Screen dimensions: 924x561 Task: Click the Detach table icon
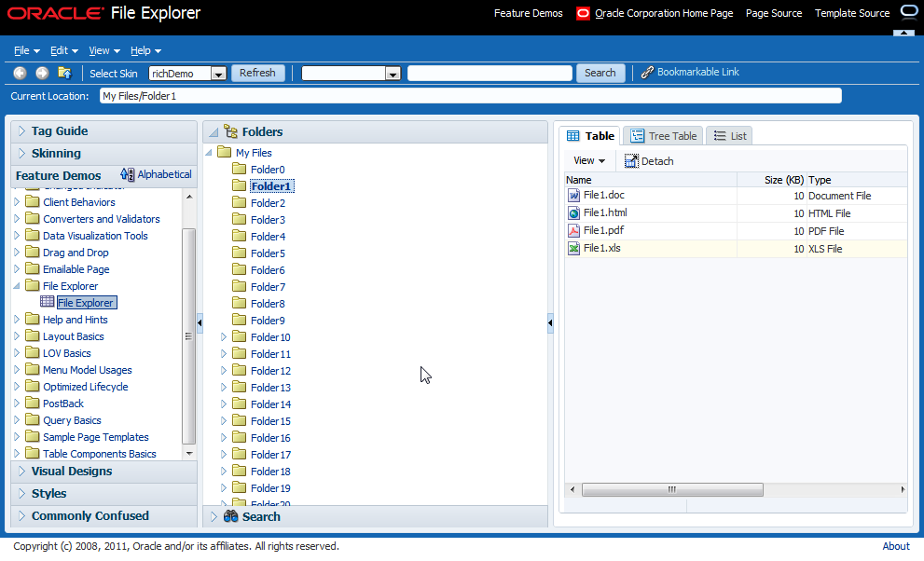click(x=631, y=161)
